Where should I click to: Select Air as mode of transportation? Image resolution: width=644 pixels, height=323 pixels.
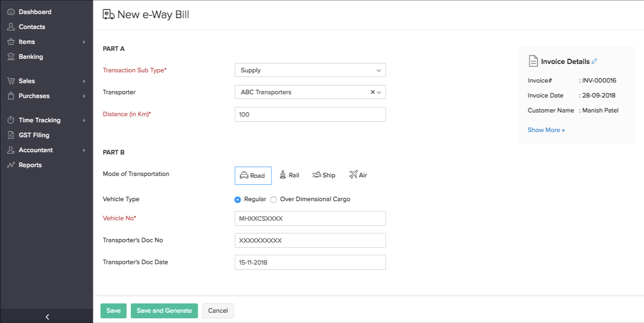pyautogui.click(x=358, y=175)
